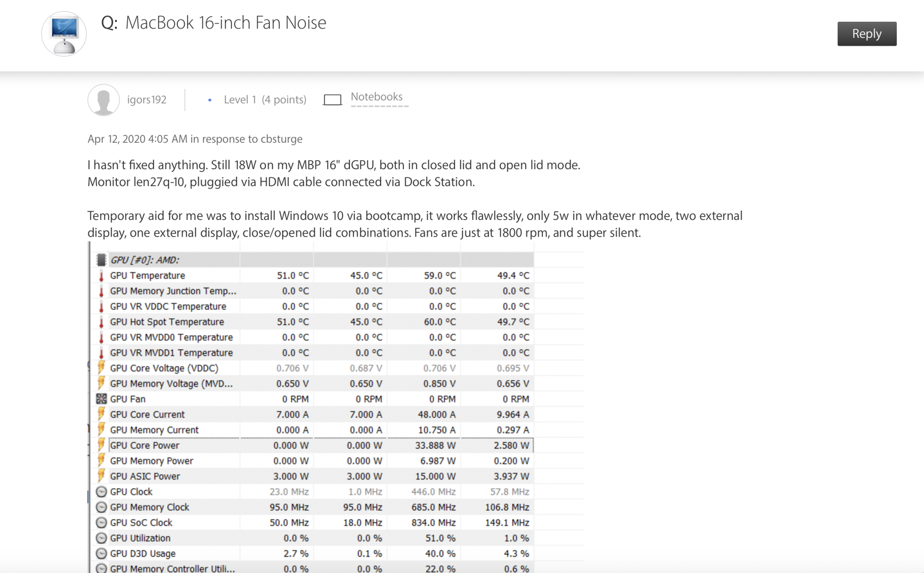924x573 pixels.
Task: Click the iMac thread icon
Action: click(64, 34)
